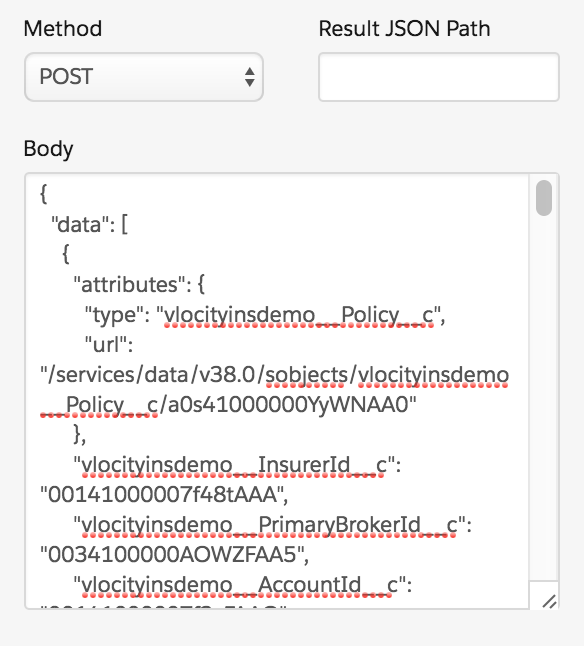Click the vlocityinsdemo__PrimaryBrokerId__c key
The image size is (584, 646).
[269, 525]
